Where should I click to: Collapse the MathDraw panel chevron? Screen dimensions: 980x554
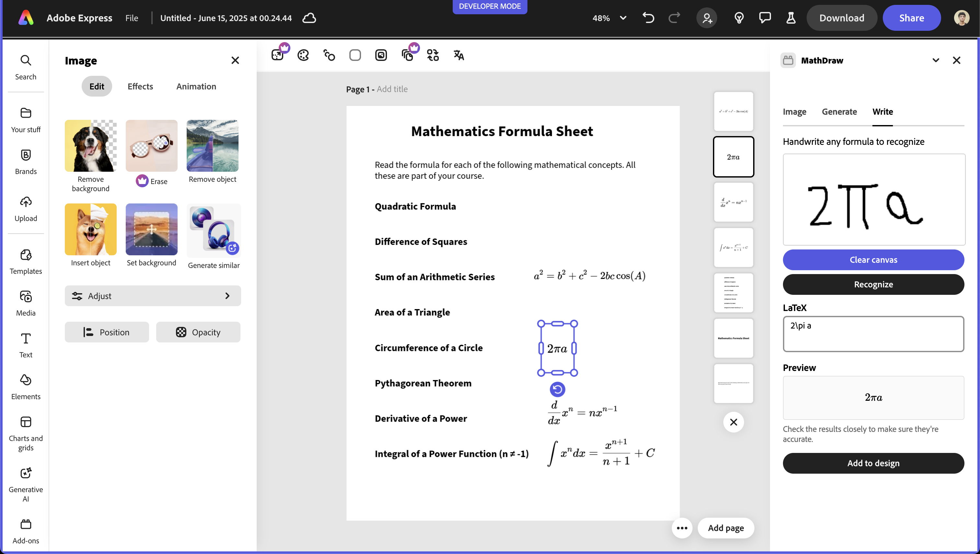pos(936,61)
